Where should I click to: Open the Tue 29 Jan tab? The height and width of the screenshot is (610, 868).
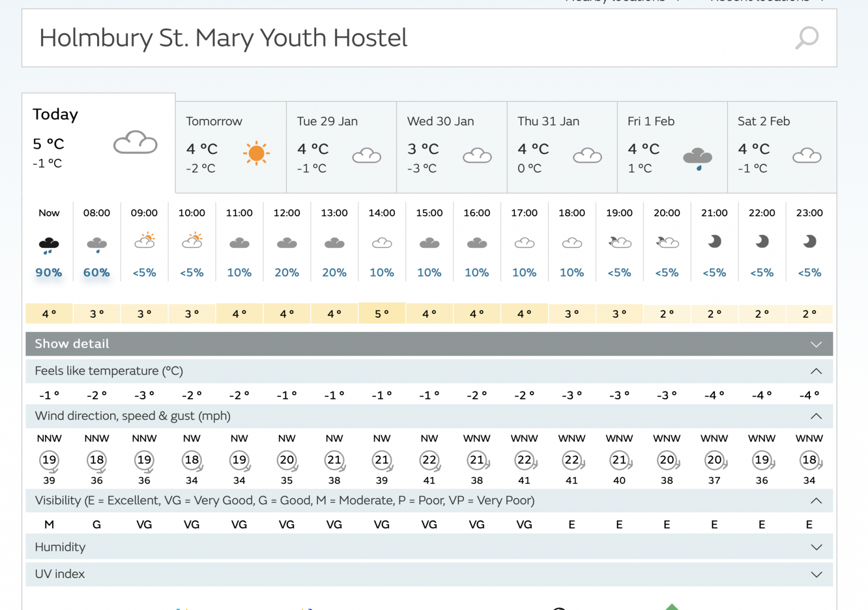(x=342, y=147)
